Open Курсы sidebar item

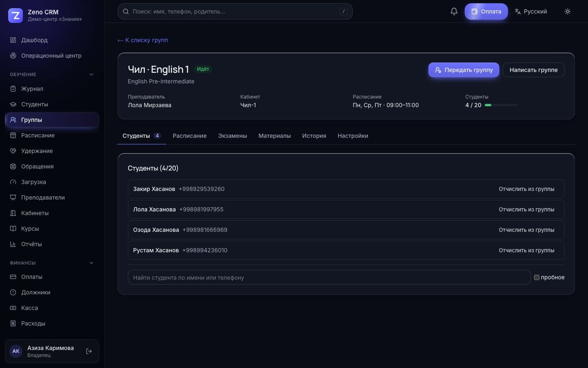tap(52, 229)
